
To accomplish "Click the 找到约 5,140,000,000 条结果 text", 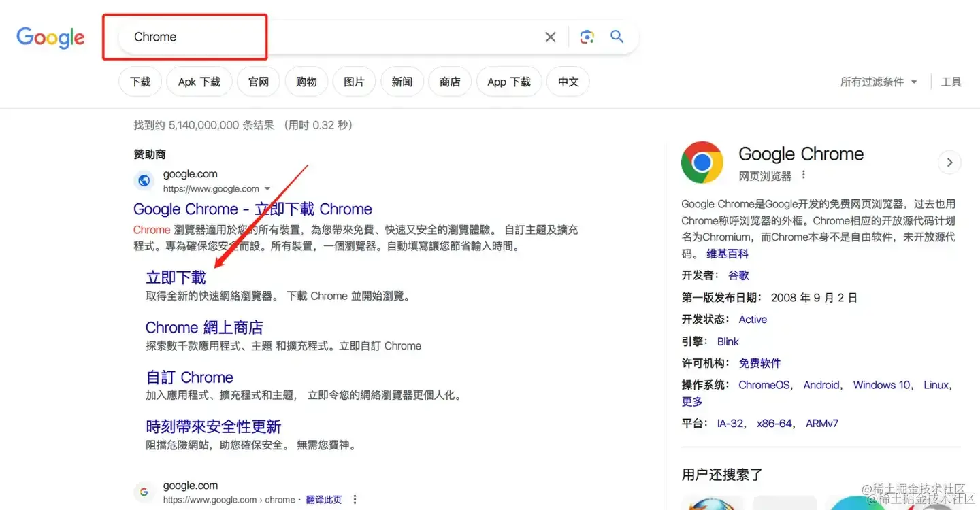I will pyautogui.click(x=204, y=125).
